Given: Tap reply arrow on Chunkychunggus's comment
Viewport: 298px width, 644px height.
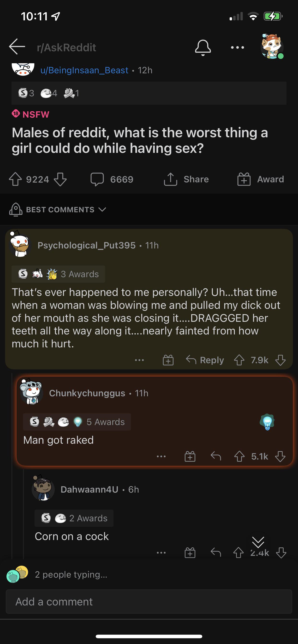Looking at the screenshot, I should tap(216, 456).
